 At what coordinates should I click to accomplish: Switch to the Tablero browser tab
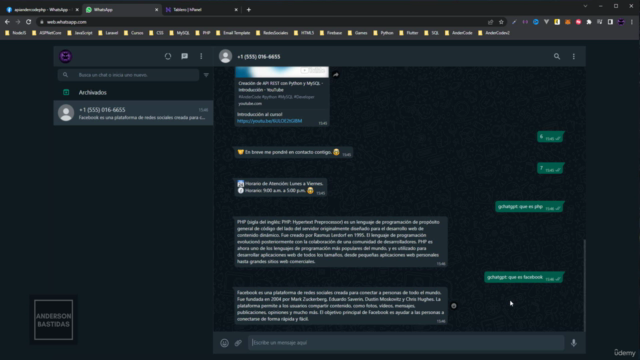coord(201,9)
